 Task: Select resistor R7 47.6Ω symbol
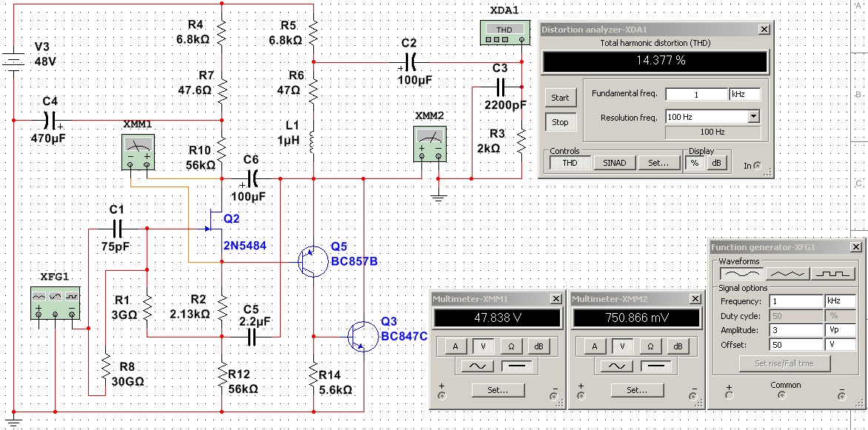[222, 89]
